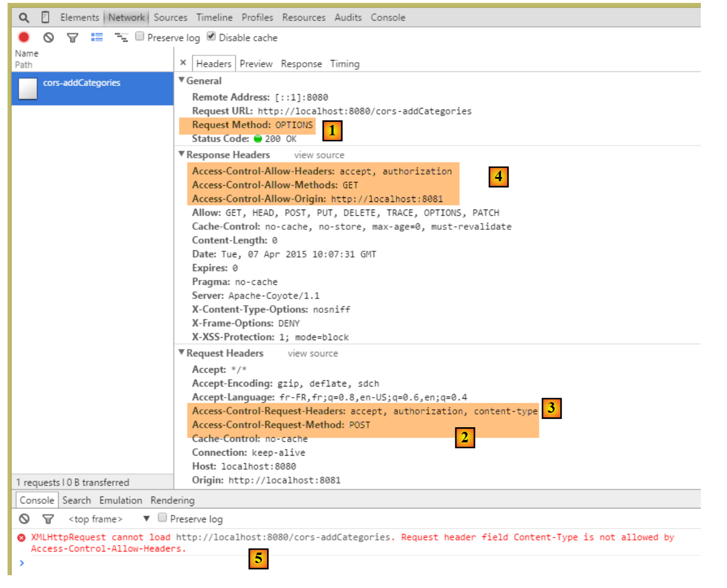Clear console with the circle-slash icon
727x588 pixels.
tap(24, 518)
